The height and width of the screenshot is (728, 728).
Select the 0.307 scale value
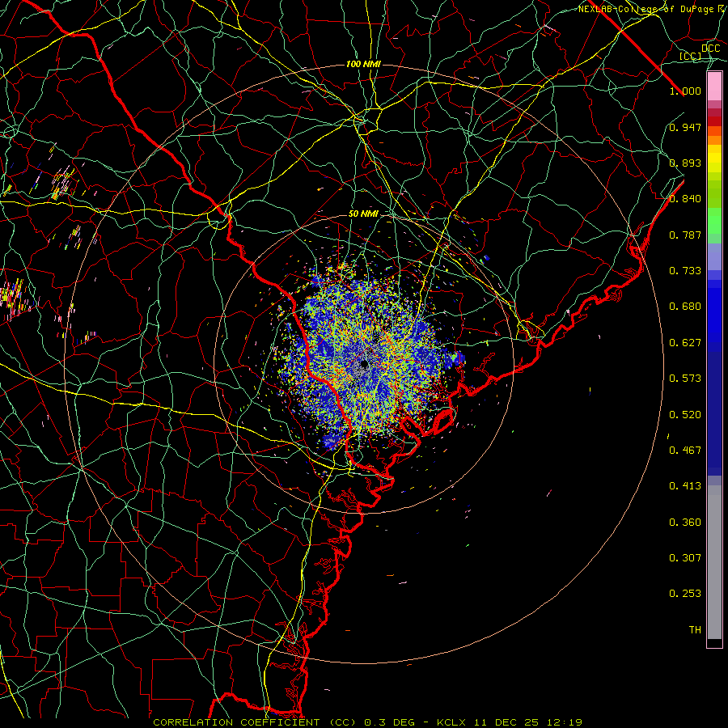(685, 557)
